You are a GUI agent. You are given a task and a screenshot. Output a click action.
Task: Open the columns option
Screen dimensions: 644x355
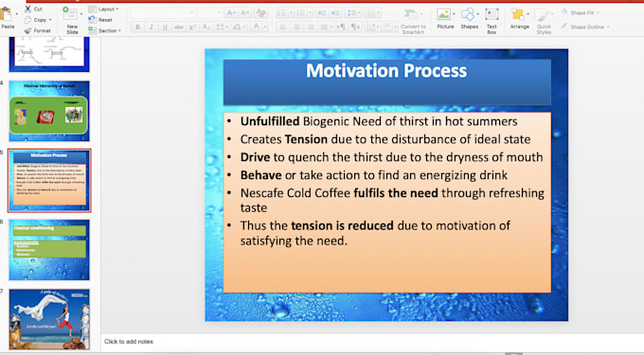pos(372,12)
